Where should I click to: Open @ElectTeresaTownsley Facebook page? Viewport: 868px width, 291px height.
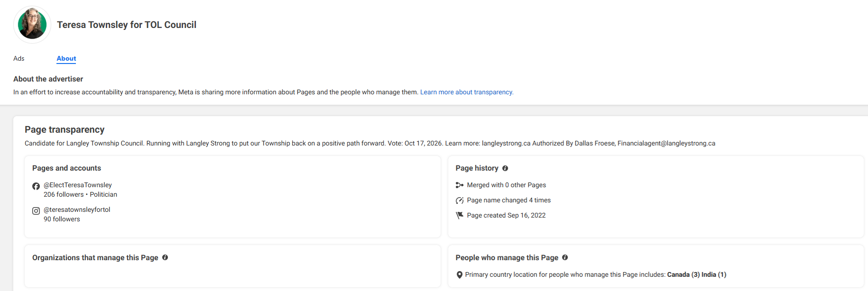(x=78, y=185)
